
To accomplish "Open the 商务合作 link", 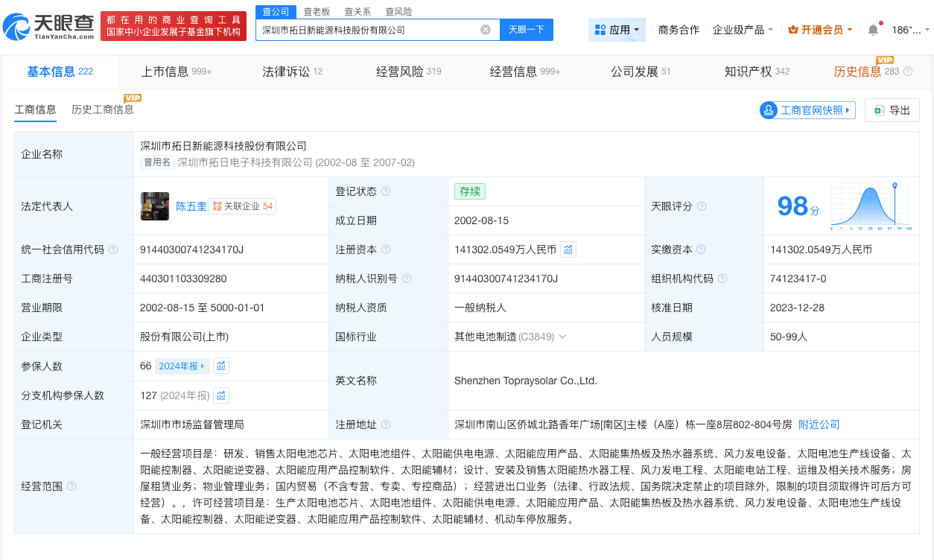I will coord(679,30).
